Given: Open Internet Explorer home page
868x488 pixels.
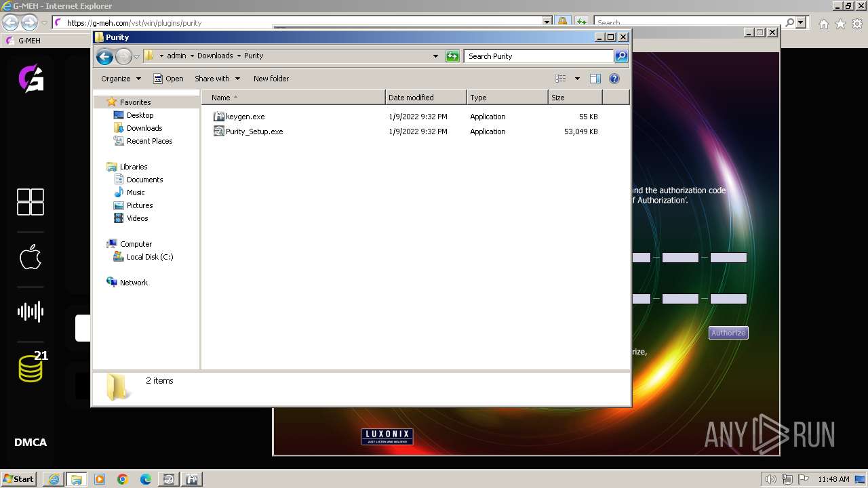Looking at the screenshot, I should [823, 24].
